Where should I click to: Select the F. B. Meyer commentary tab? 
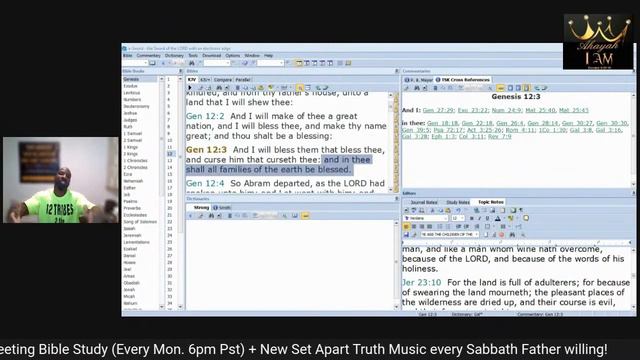(418, 80)
